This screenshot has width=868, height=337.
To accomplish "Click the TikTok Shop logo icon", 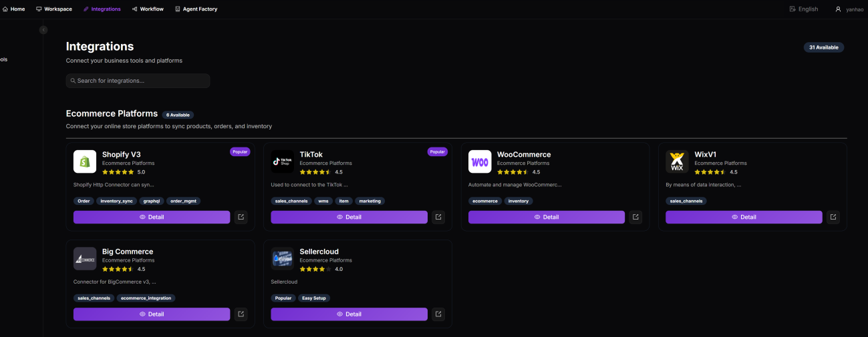I will (283, 161).
